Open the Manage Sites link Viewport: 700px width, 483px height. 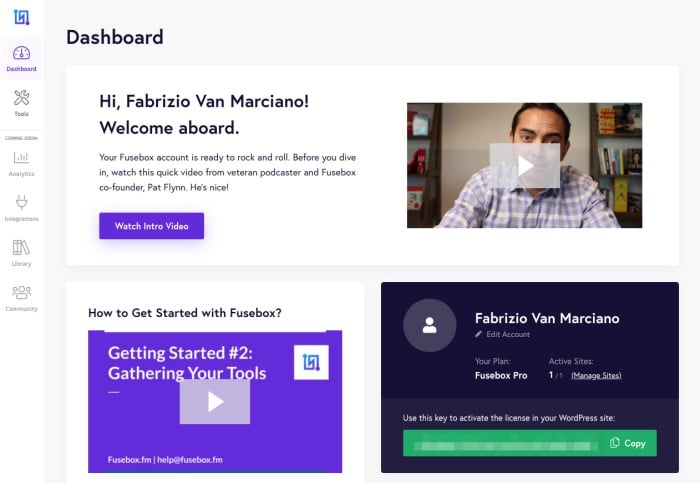coord(596,375)
